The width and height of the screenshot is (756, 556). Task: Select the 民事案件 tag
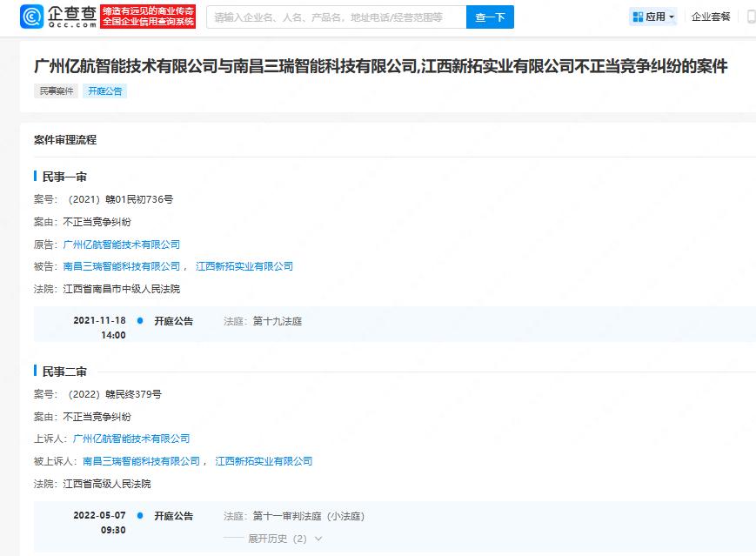(57, 90)
